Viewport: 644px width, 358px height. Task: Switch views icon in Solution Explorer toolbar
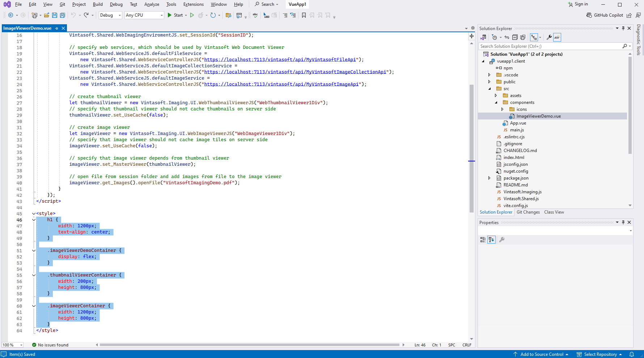(x=483, y=37)
